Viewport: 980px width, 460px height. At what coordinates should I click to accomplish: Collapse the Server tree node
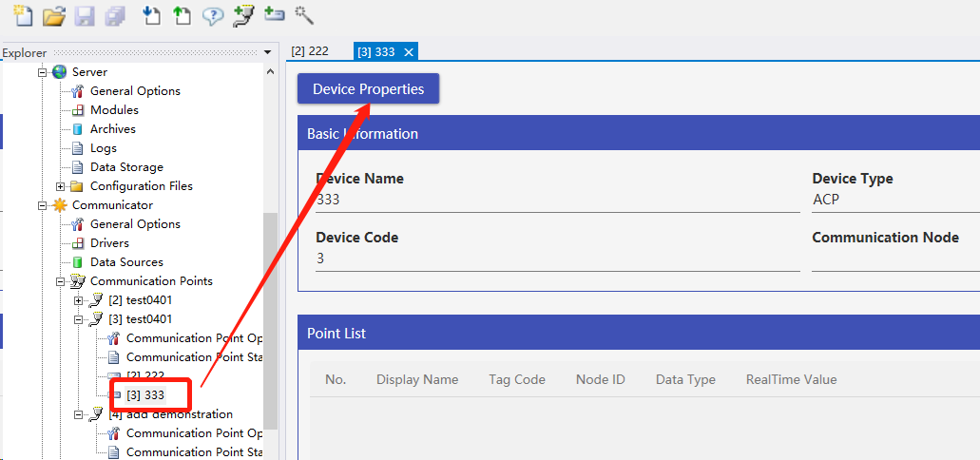[x=43, y=72]
